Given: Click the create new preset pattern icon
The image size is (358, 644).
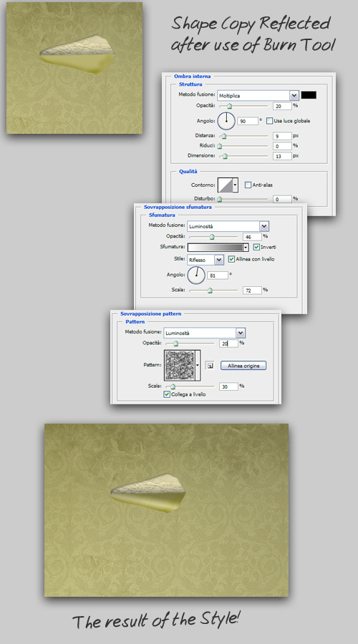Looking at the screenshot, I should (x=210, y=366).
